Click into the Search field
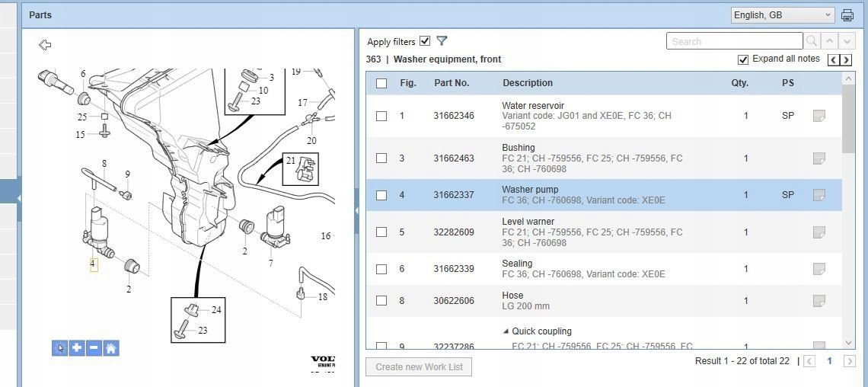The image size is (868, 387). pos(734,41)
